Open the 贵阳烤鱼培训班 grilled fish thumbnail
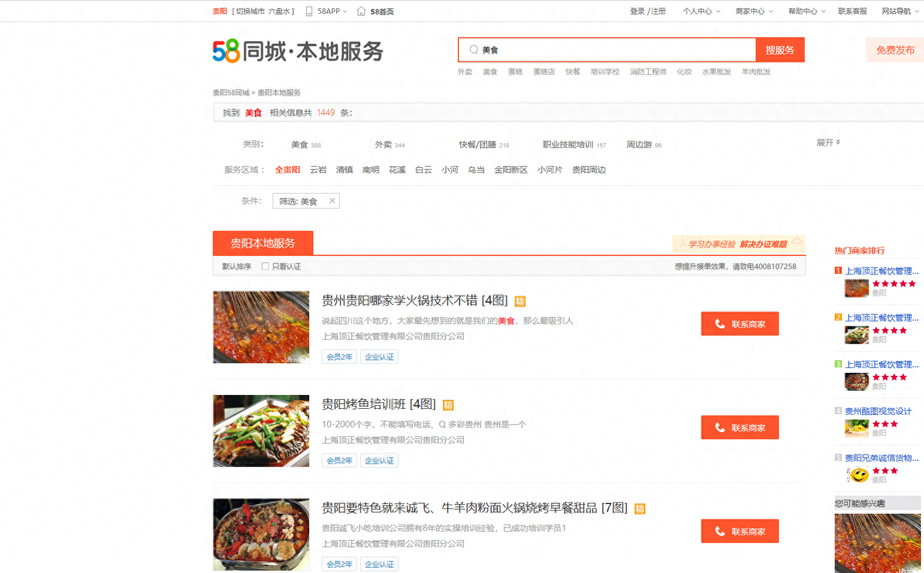The image size is (924, 573). pos(261,431)
